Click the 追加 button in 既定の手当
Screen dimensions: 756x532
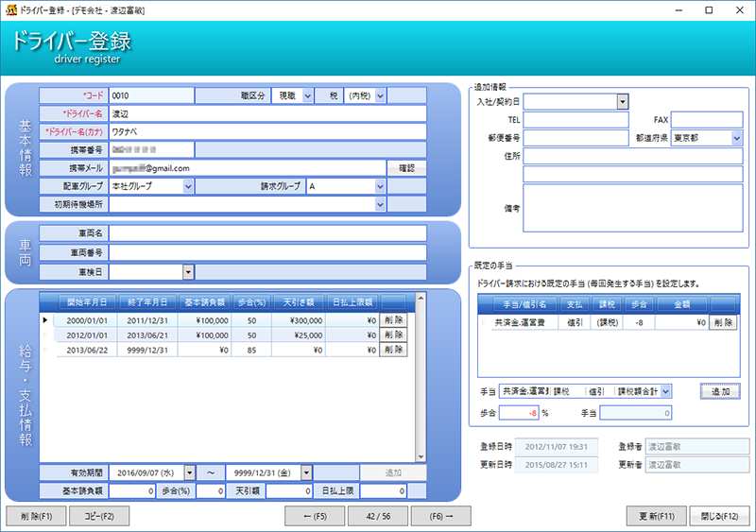pos(720,391)
